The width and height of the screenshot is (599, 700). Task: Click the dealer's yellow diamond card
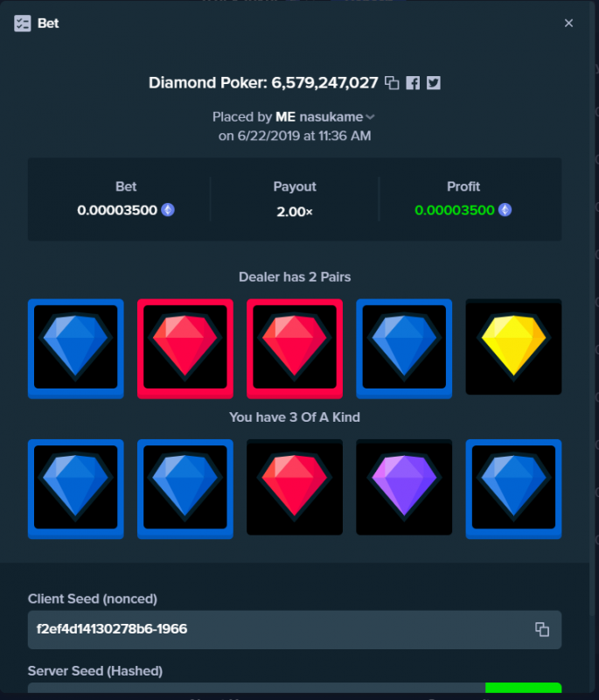(513, 346)
